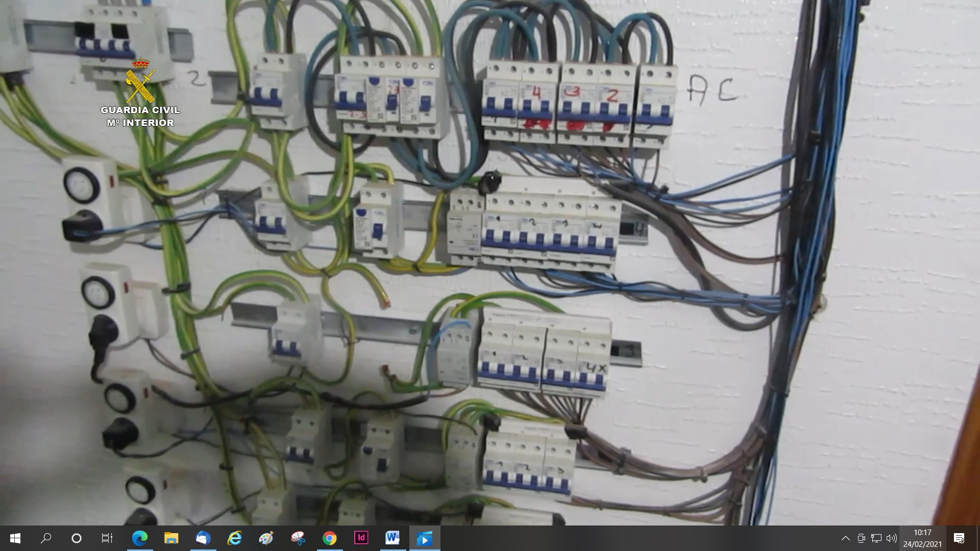Viewport: 980px width, 551px height.
Task: Open the Paint application icon
Action: (266, 538)
